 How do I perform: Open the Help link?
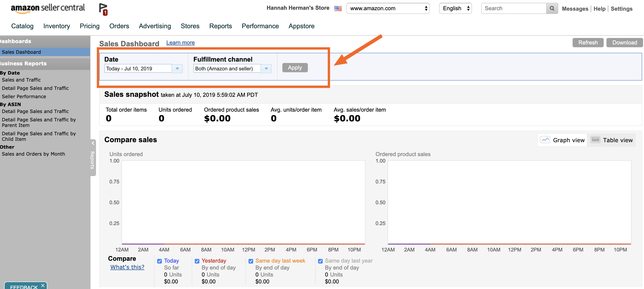pyautogui.click(x=599, y=9)
